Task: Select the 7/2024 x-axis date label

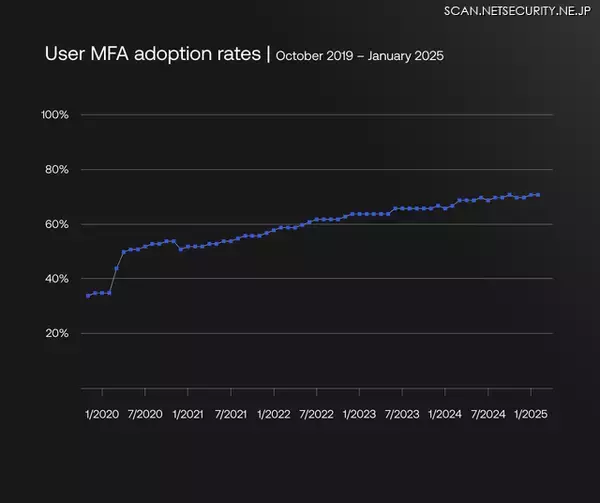Action: coord(487,414)
